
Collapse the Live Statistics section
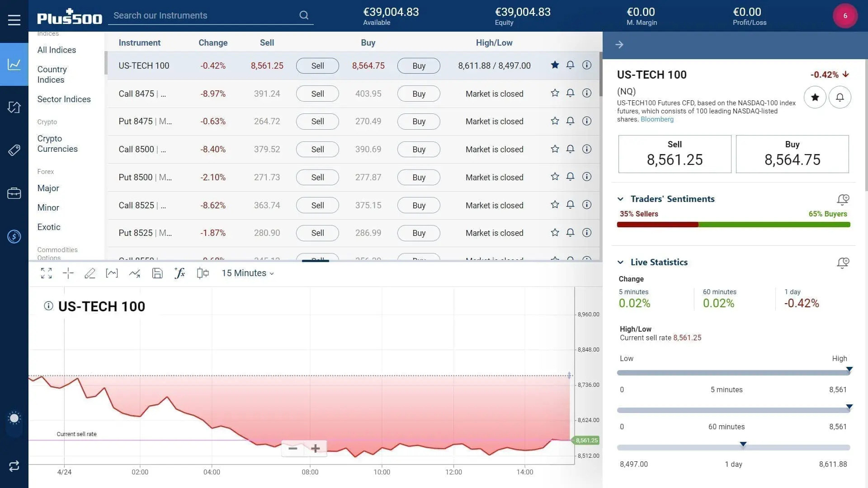tap(620, 262)
